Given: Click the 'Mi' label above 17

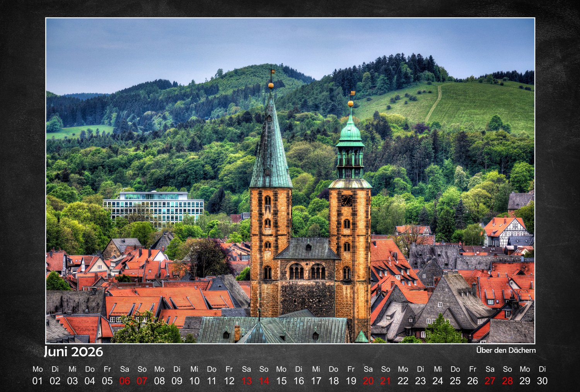Looking at the screenshot, I should tap(316, 369).
